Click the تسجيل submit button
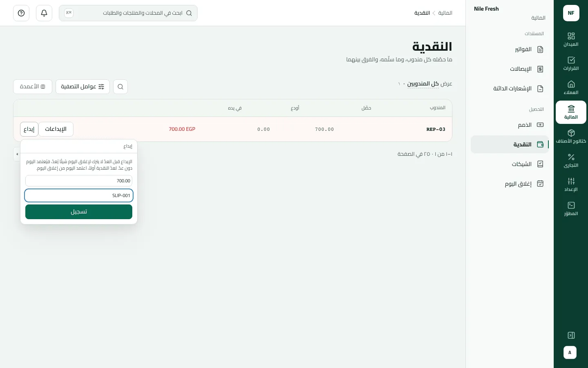The height and width of the screenshot is (368, 588). (79, 212)
